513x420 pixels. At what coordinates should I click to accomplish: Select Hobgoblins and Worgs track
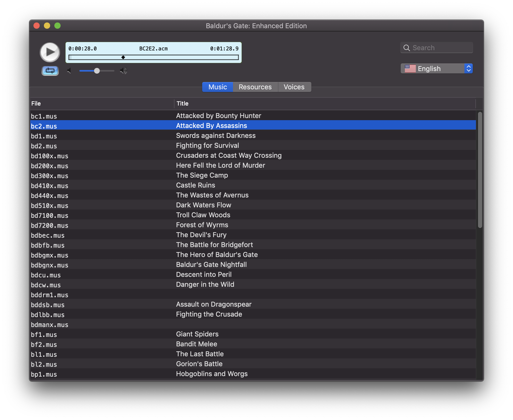point(253,374)
